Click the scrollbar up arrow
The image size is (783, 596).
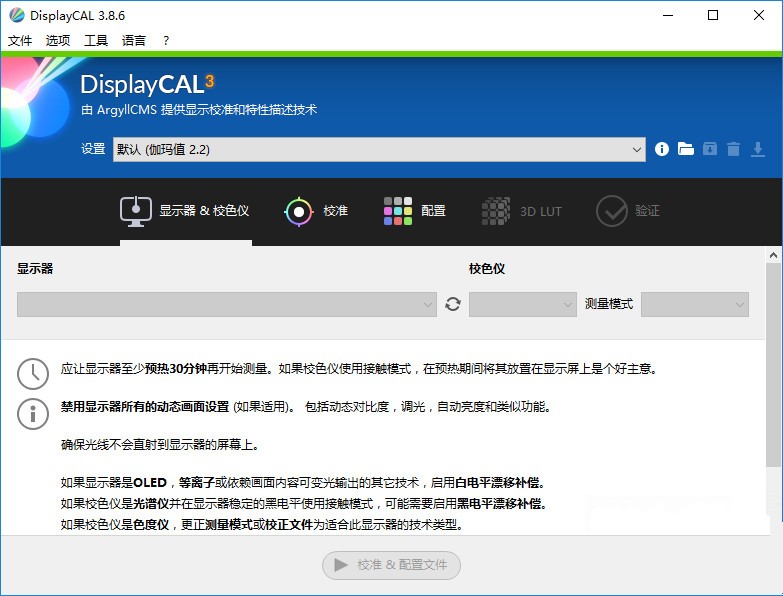773,256
